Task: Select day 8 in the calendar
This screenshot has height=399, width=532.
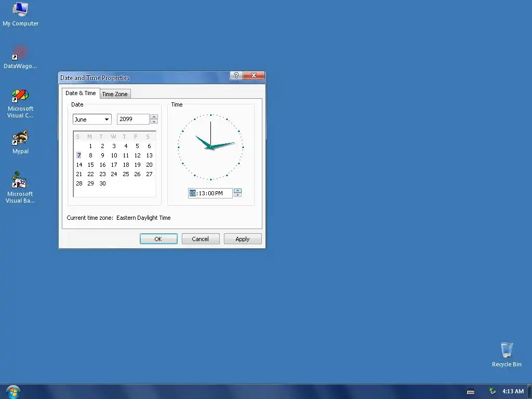Action: [x=90, y=155]
